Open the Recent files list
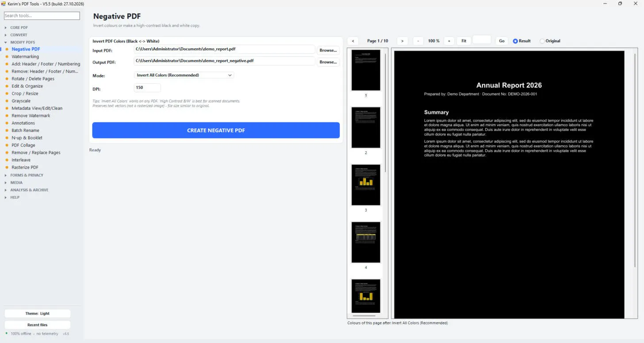This screenshot has height=343, width=644. 38,325
